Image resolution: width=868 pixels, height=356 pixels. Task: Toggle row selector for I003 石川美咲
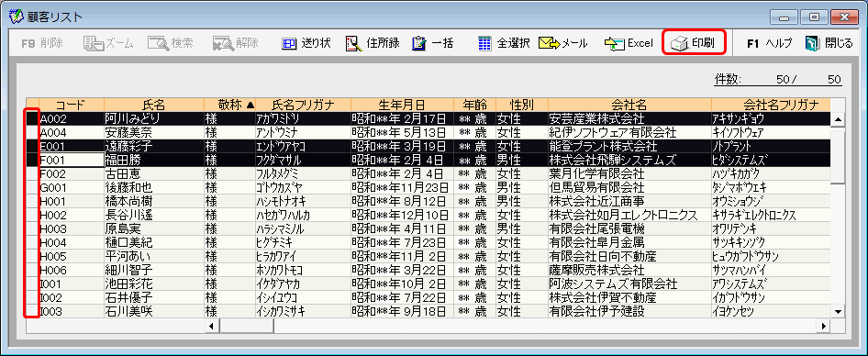[32, 311]
